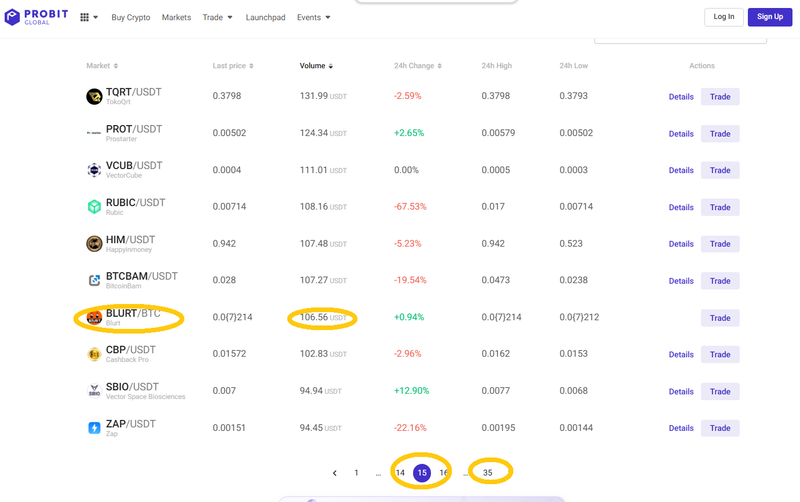Click the Log In button
The image size is (800, 502).
(723, 17)
